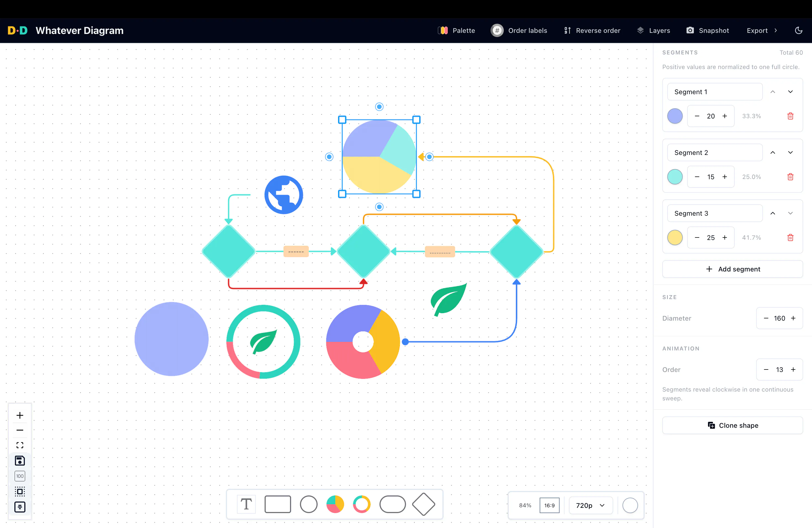Click the 84% zoom indicator
The image size is (812, 528).
point(525,505)
